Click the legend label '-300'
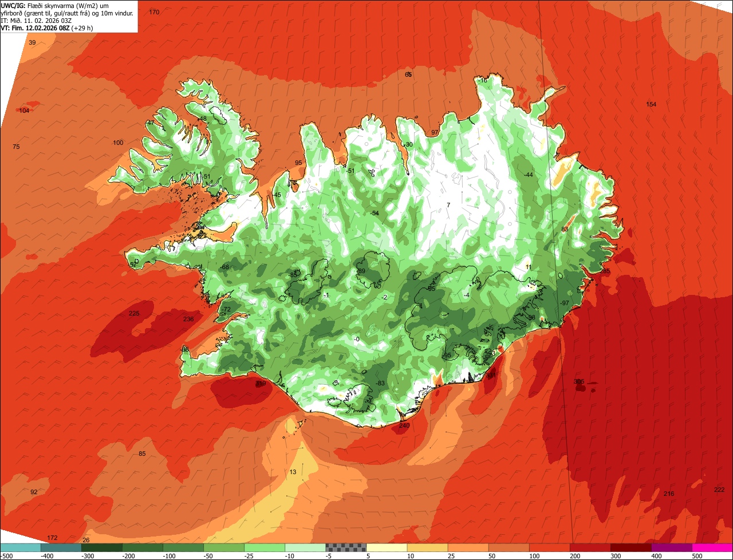The image size is (733, 560). 88,556
